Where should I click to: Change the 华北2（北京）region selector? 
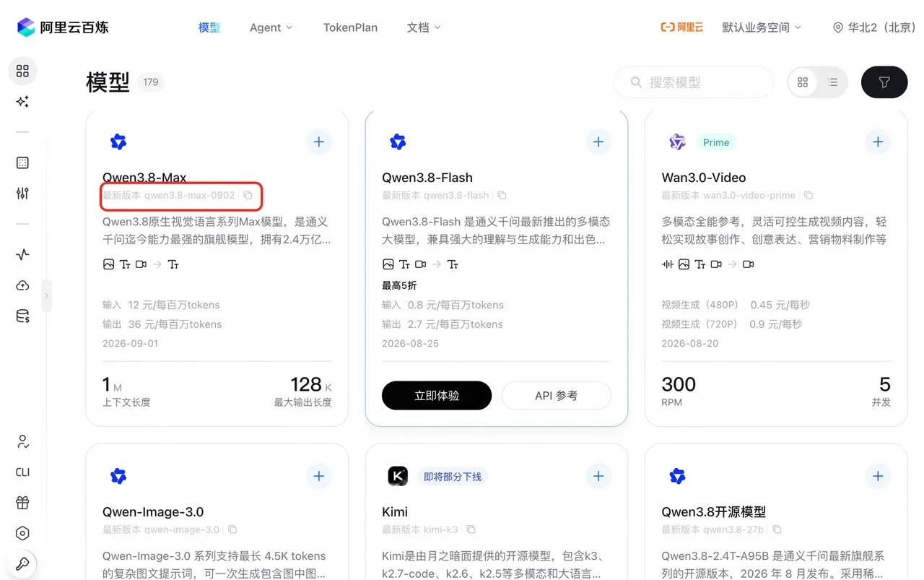tap(874, 27)
